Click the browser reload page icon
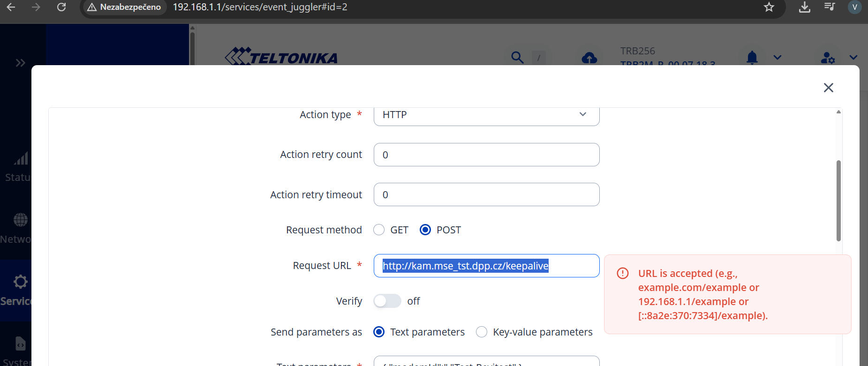868x366 pixels. click(x=61, y=7)
